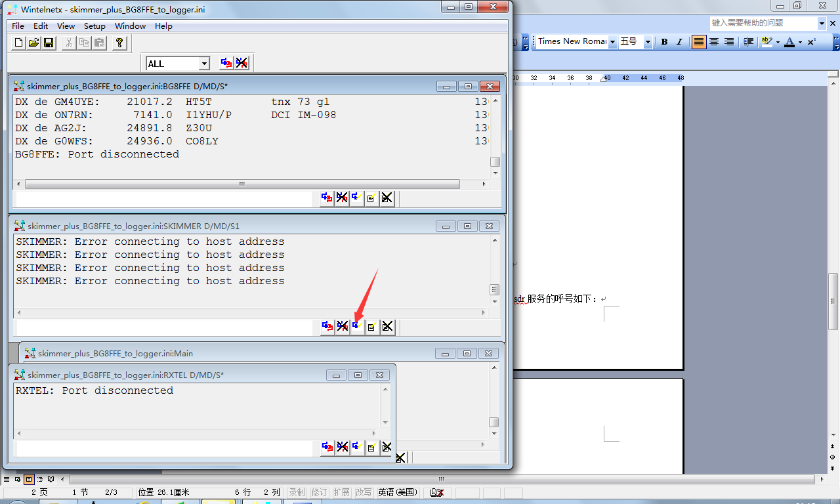Click the line spacing icon in Word
The width and height of the screenshot is (840, 504).
pyautogui.click(x=748, y=41)
